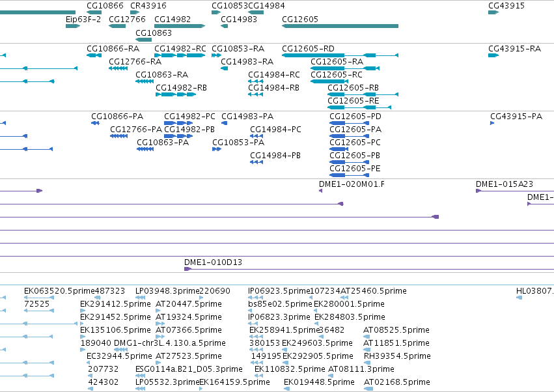This screenshot has width=554, height=392.
Task: Open EST LP03948.3prime
Action: click(167, 291)
